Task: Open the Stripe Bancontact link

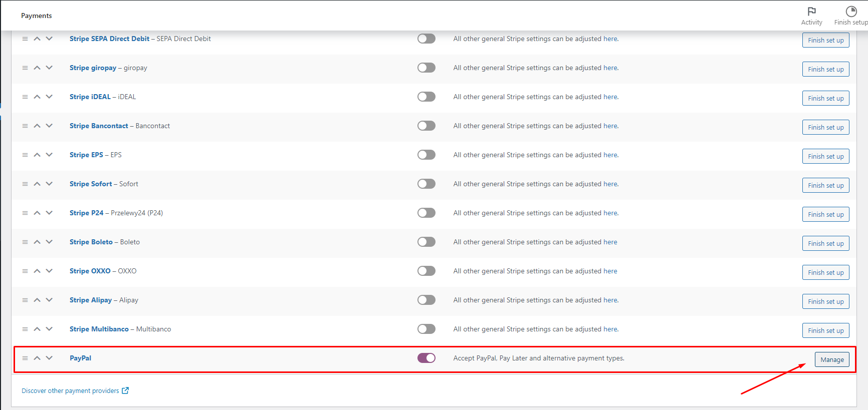Action: 99,126
